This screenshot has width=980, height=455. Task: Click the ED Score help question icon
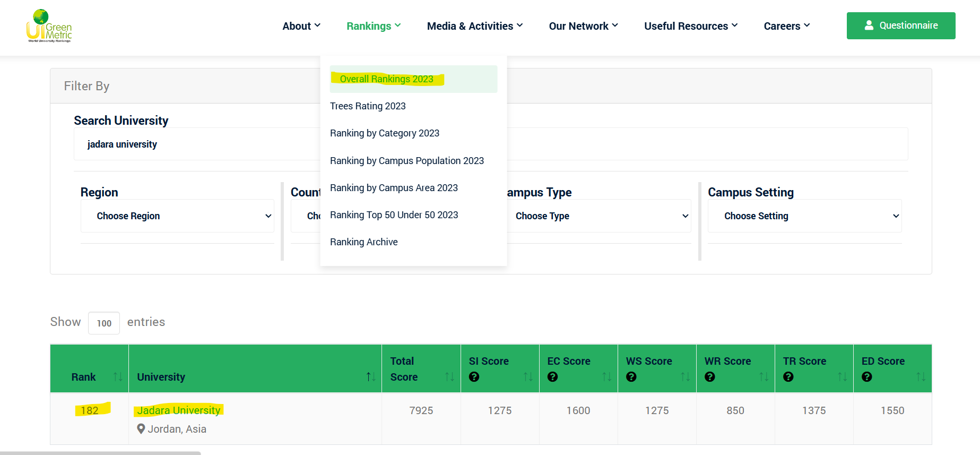tap(866, 377)
